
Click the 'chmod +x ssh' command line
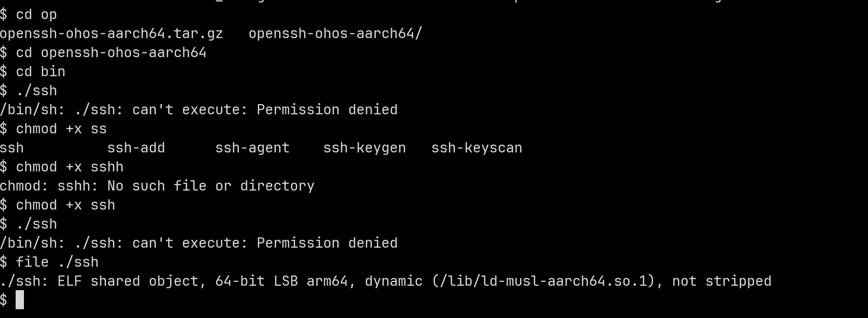click(x=58, y=205)
